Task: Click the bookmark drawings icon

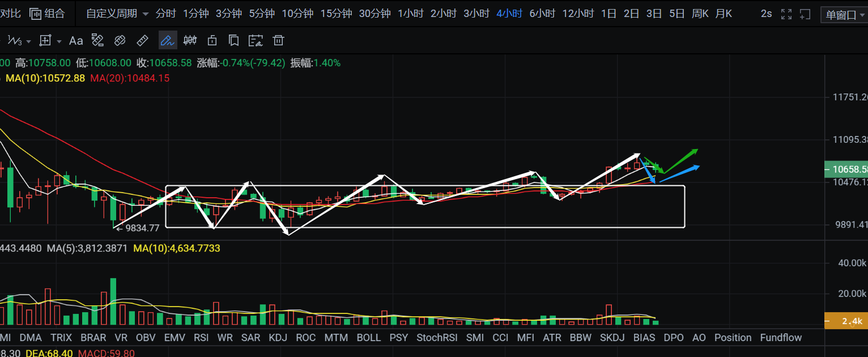Action: coord(233,40)
